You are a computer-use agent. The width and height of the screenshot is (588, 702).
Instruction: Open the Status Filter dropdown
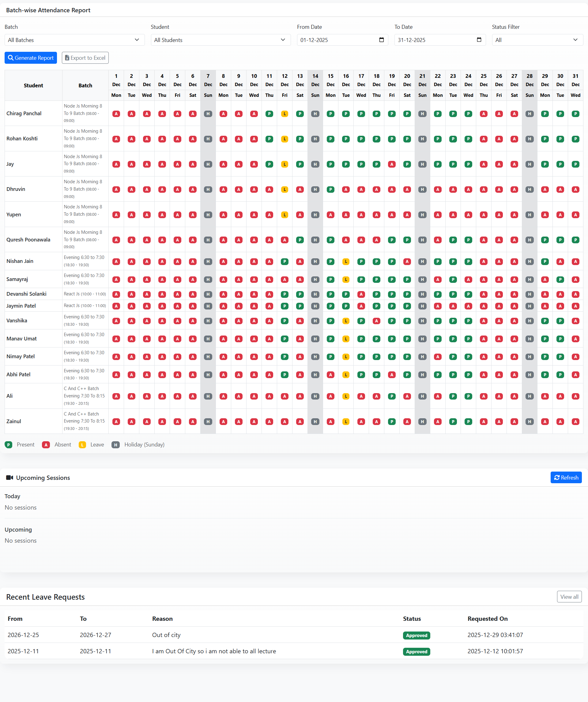pos(537,40)
